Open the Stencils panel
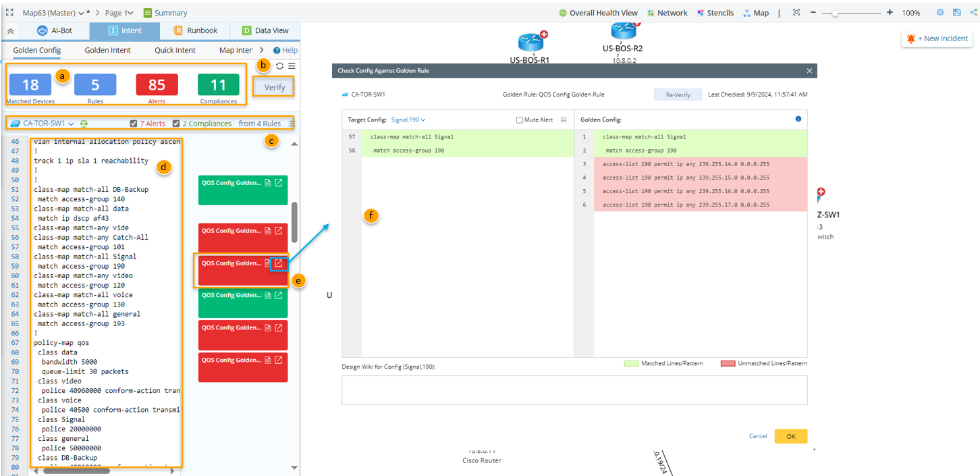The image size is (980, 476). click(715, 13)
